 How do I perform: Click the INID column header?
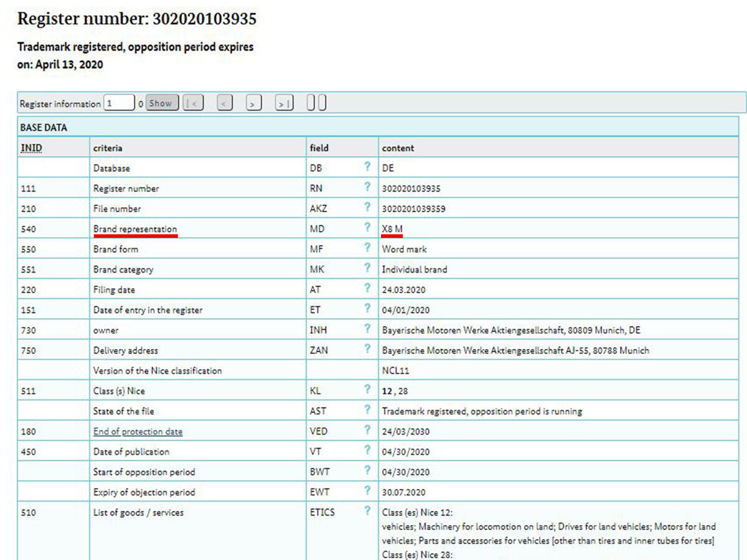tap(31, 148)
